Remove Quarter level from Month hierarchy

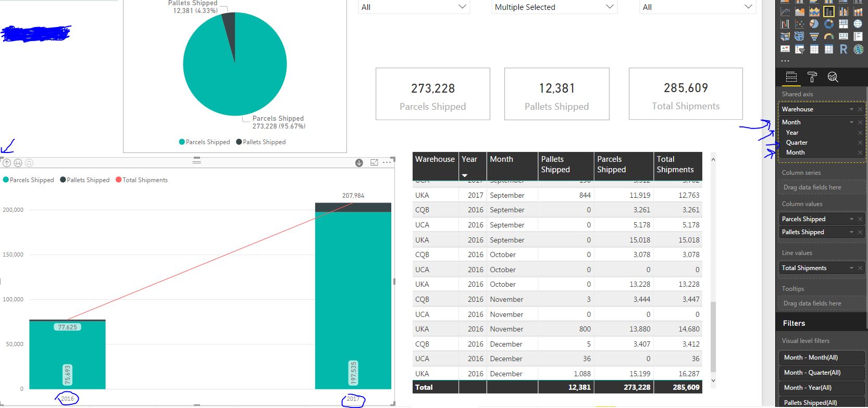tap(860, 143)
